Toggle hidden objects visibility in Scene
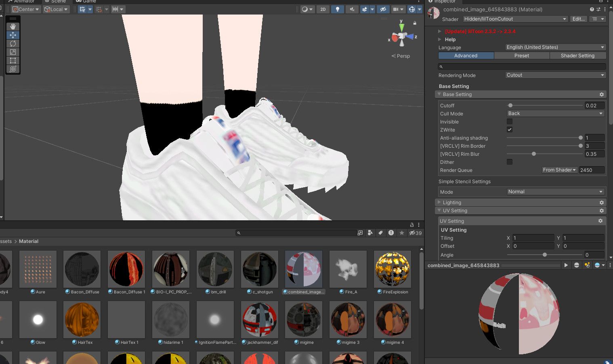The width and height of the screenshot is (613, 364). point(383,9)
